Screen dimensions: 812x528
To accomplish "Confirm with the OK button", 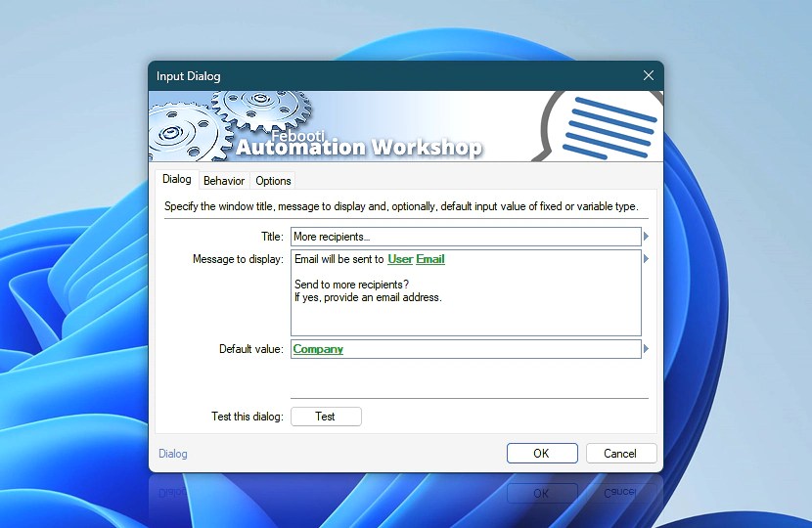I will pos(542,454).
